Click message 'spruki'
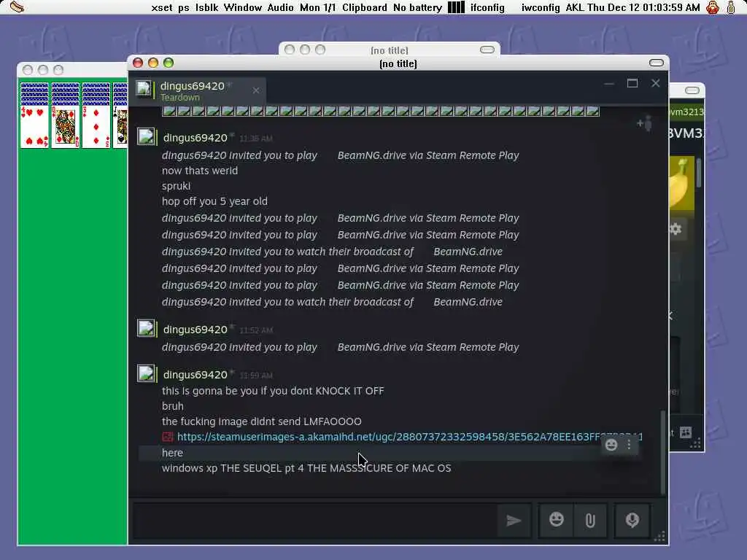Image resolution: width=747 pixels, height=560 pixels. pos(177,186)
